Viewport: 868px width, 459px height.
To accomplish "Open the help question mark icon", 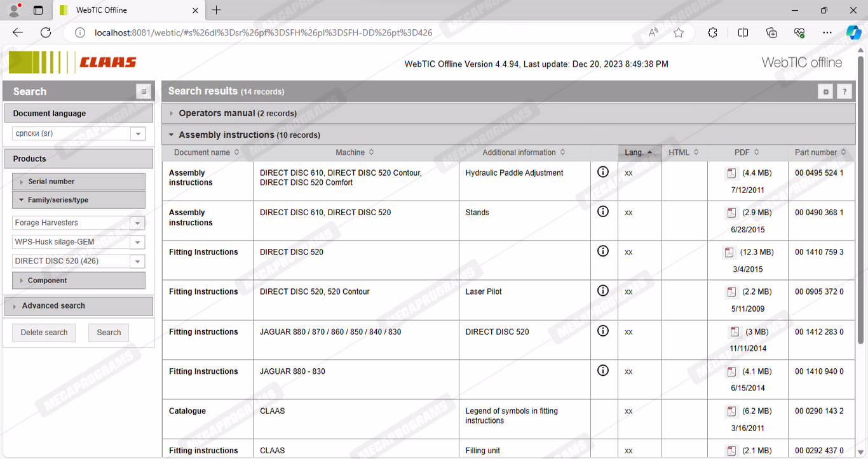I will (844, 91).
